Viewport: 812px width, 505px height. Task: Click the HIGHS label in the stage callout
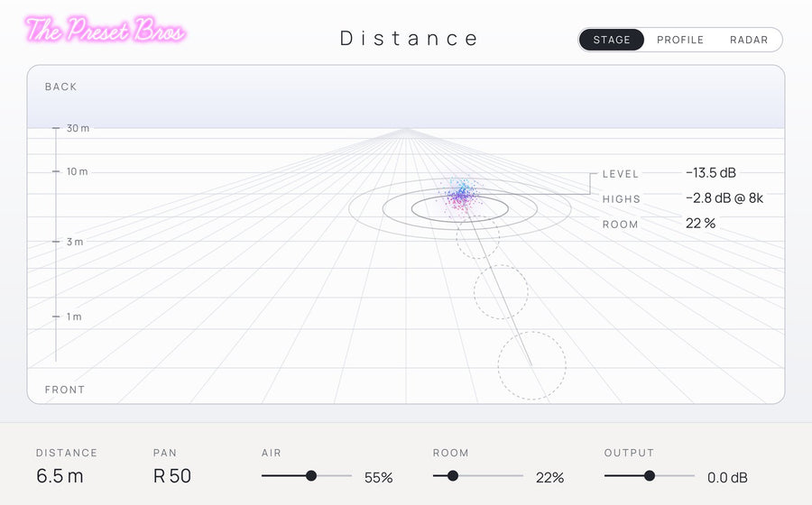point(622,199)
